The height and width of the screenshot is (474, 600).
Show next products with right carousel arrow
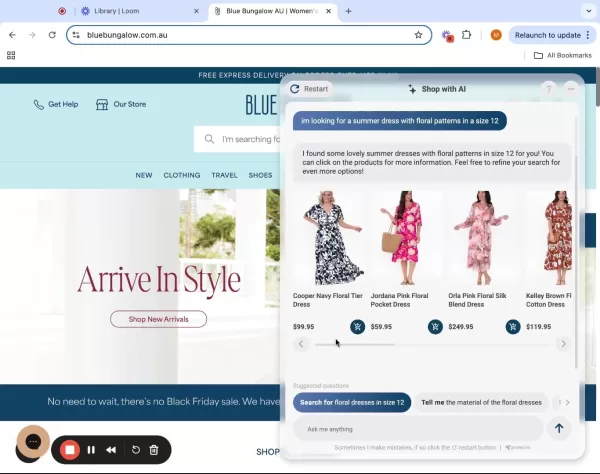coord(563,344)
